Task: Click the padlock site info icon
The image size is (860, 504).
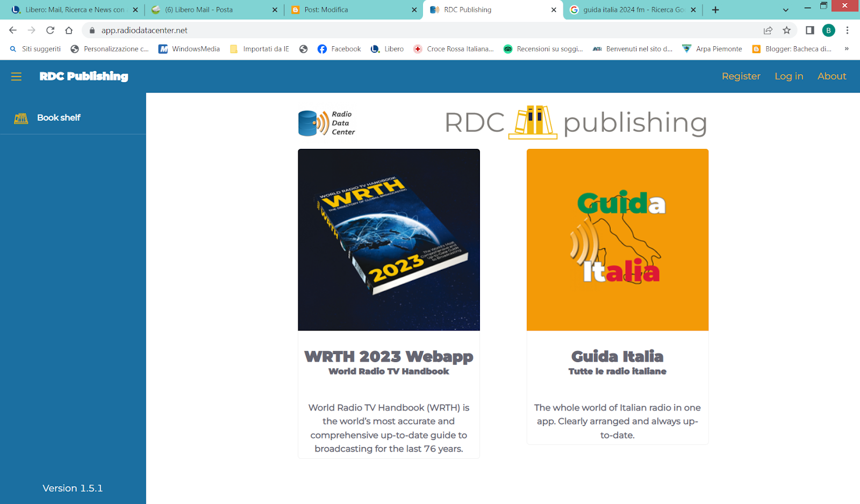Action: [92, 31]
